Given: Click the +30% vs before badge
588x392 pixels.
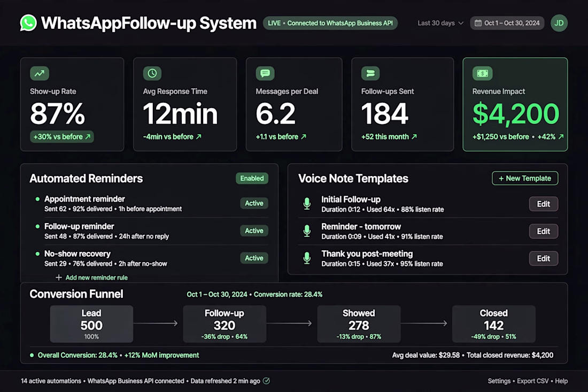Looking at the screenshot, I should pos(62,136).
